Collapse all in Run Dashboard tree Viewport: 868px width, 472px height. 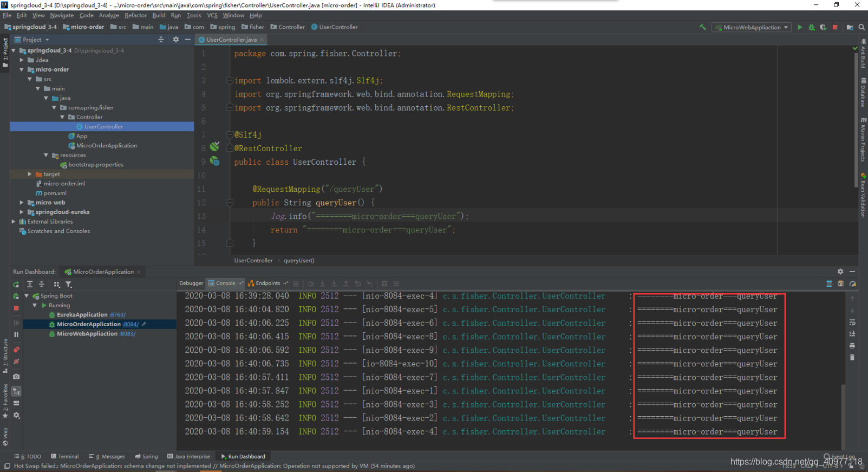click(x=42, y=285)
